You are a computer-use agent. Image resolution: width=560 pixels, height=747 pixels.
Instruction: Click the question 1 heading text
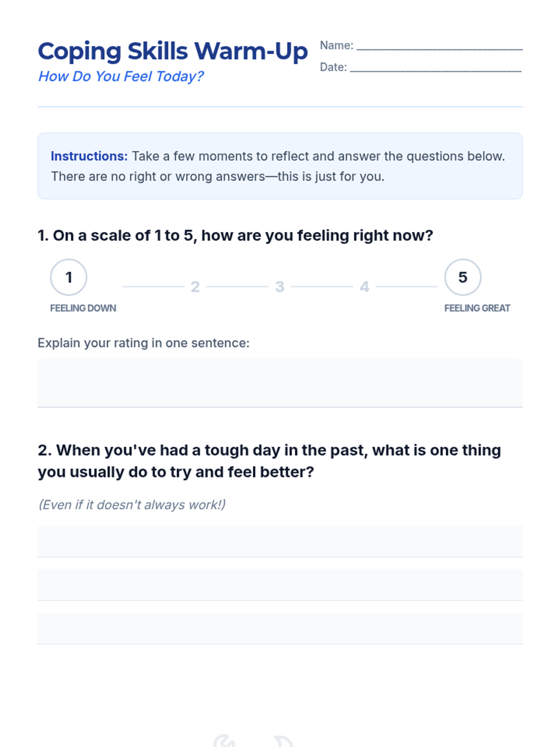tap(235, 235)
